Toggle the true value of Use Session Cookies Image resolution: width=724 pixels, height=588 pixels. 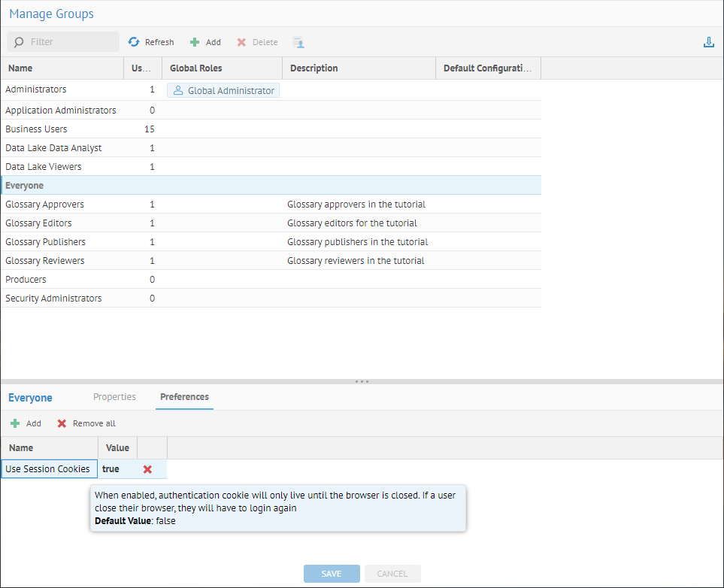coord(111,469)
